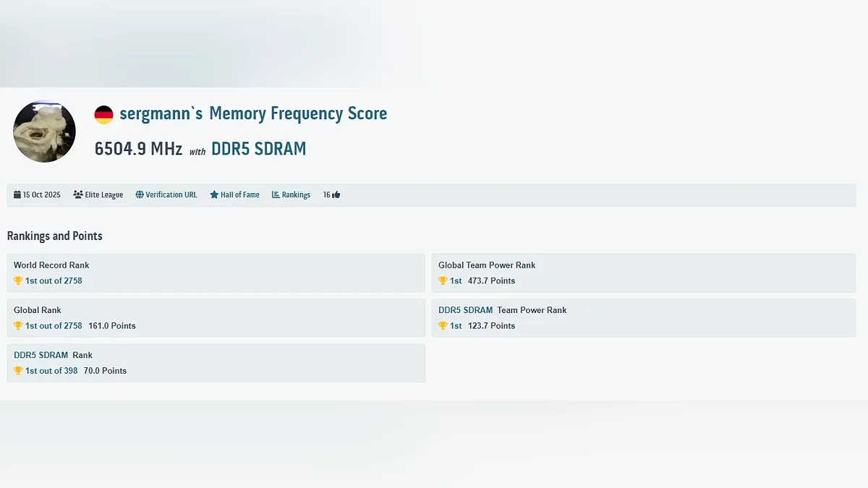This screenshot has width=868, height=488.
Task: Click trophy icon under Global Team Power Rank
Action: pos(443,281)
